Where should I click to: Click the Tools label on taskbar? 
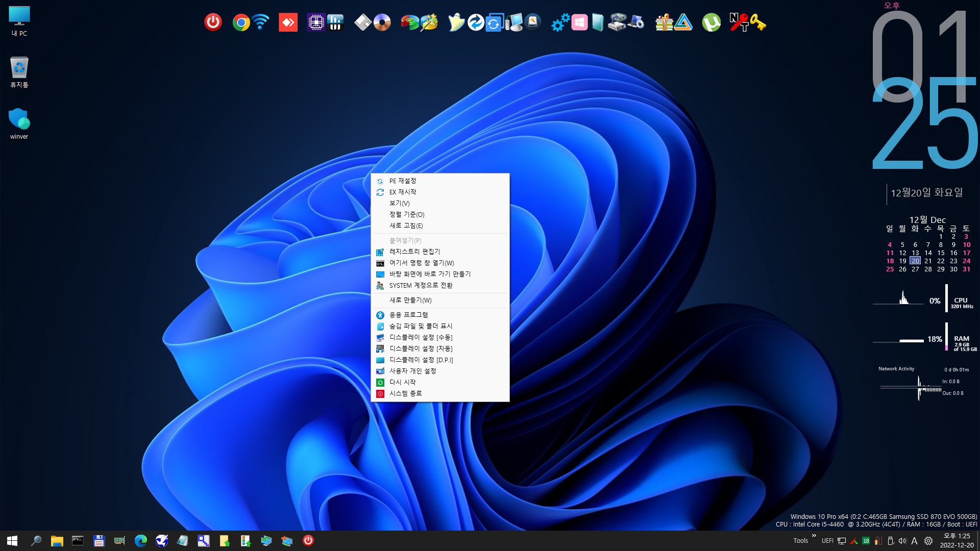pyautogui.click(x=800, y=541)
